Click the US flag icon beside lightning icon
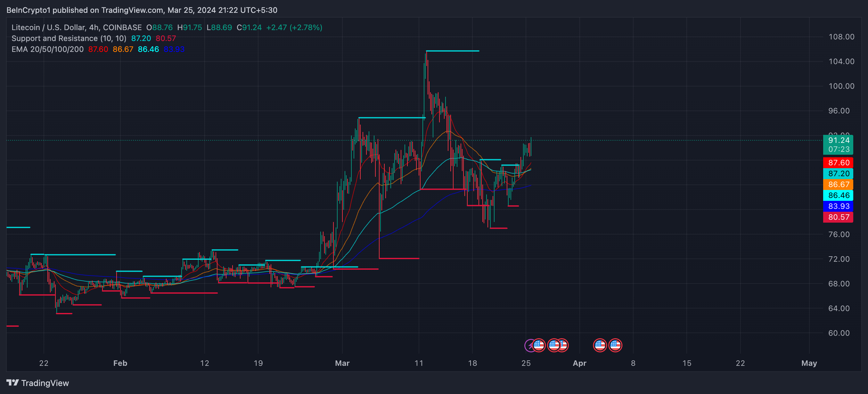868x394 pixels. click(539, 345)
